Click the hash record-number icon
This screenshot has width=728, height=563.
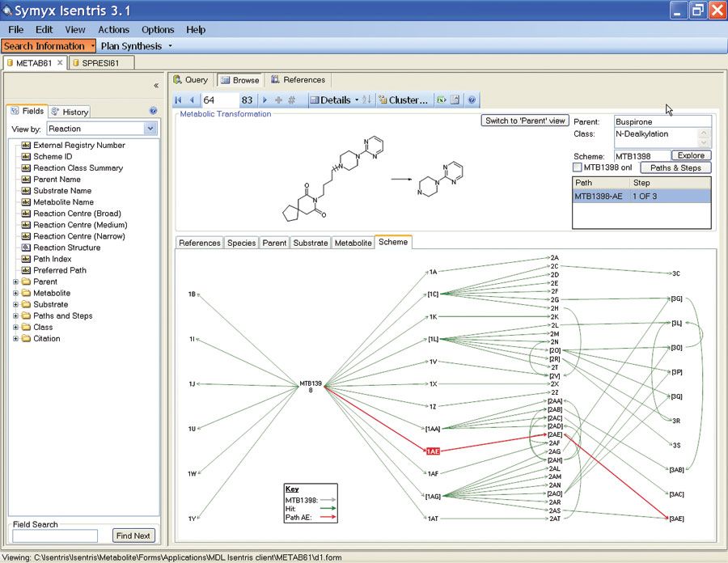point(292,99)
